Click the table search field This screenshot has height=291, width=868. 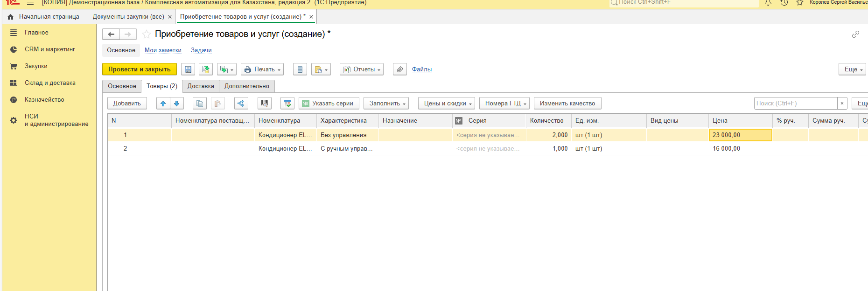[795, 104]
